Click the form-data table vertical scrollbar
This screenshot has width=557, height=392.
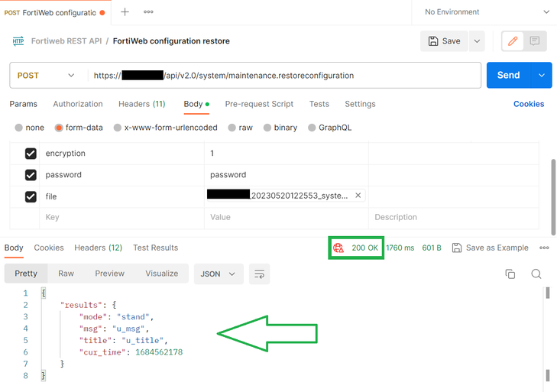553,197
